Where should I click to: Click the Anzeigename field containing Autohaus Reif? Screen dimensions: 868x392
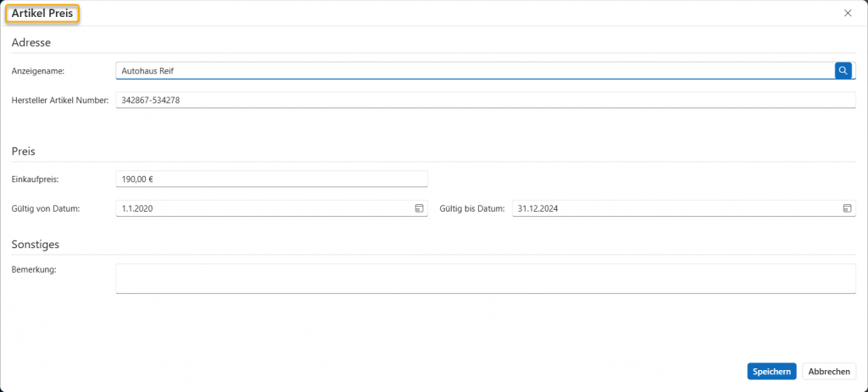click(x=475, y=71)
